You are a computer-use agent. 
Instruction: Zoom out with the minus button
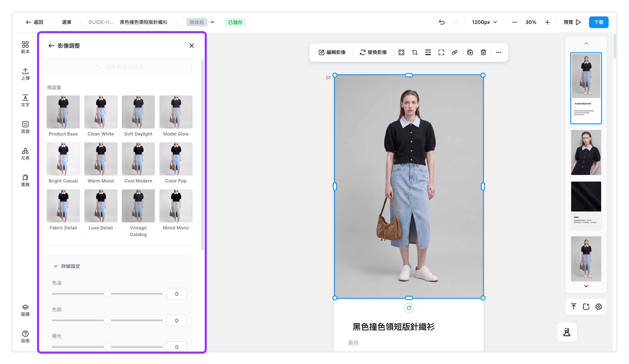pos(514,22)
